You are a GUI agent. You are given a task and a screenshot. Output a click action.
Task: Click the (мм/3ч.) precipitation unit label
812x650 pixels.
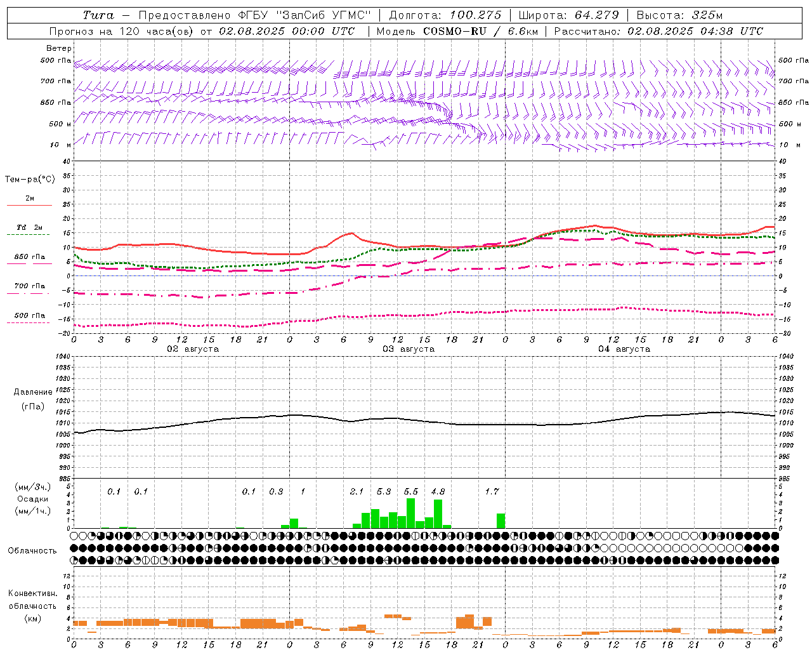tap(33, 487)
